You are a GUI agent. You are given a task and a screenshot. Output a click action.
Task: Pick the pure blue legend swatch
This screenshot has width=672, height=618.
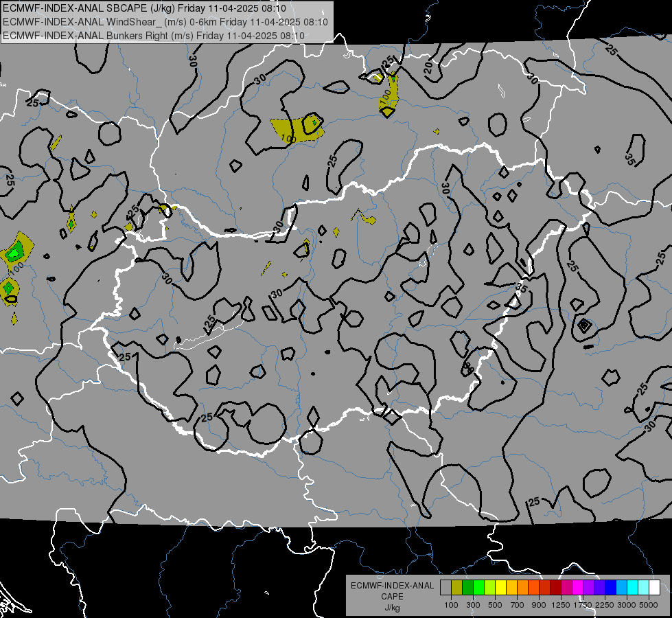[610, 588]
